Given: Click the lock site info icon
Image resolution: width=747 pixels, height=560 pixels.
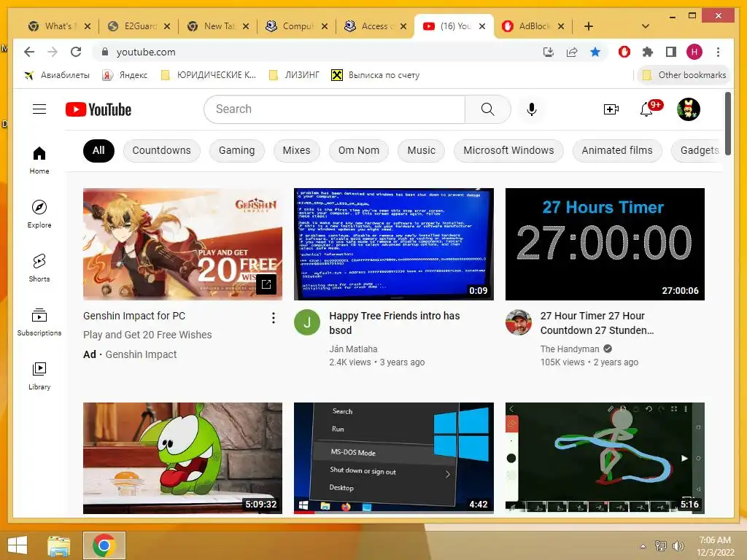Looking at the screenshot, I should 105,52.
